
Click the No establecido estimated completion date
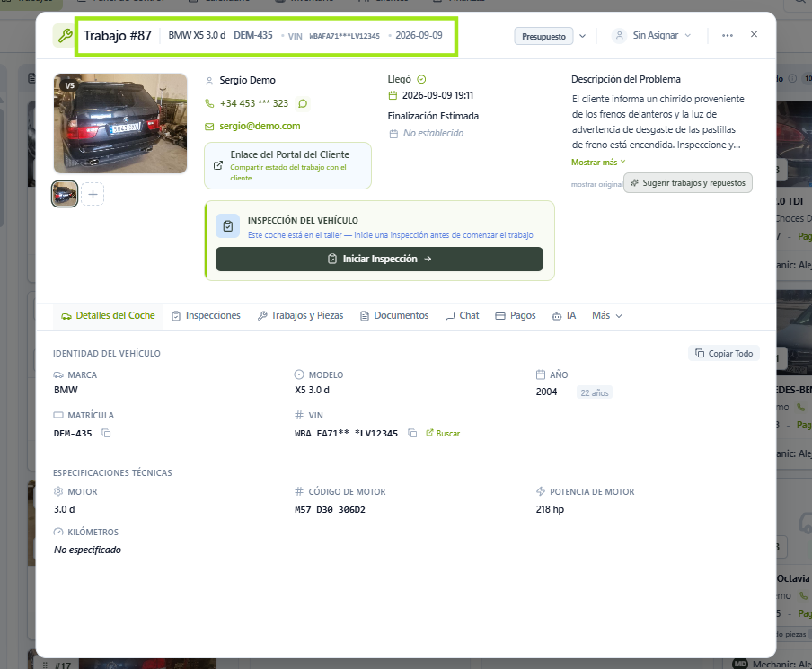(434, 133)
